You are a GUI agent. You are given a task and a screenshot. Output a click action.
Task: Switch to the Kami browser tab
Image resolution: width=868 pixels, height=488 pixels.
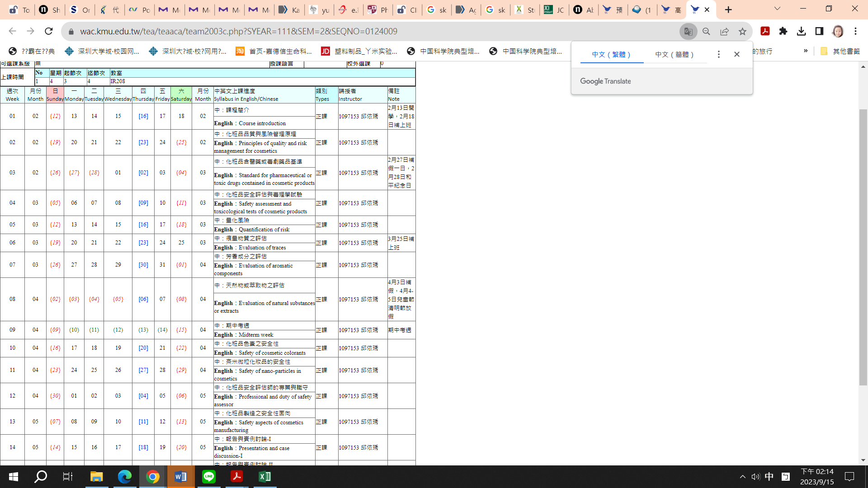click(x=289, y=9)
